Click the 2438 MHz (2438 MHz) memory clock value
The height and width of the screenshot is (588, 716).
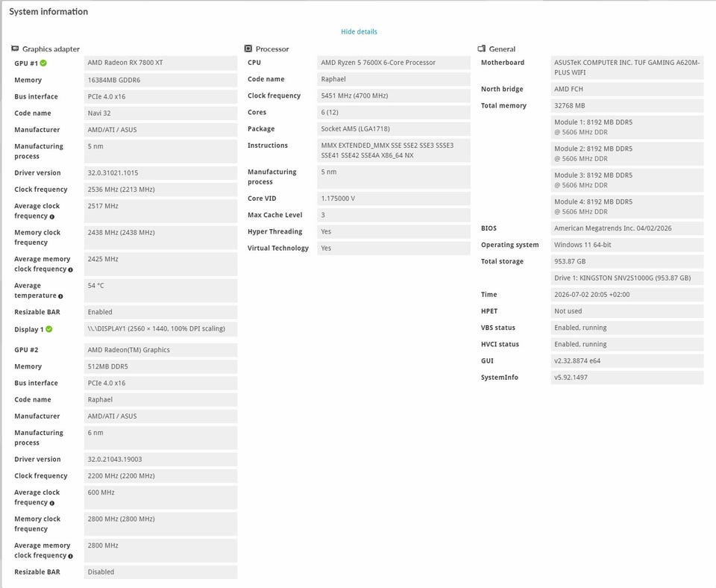point(161,237)
